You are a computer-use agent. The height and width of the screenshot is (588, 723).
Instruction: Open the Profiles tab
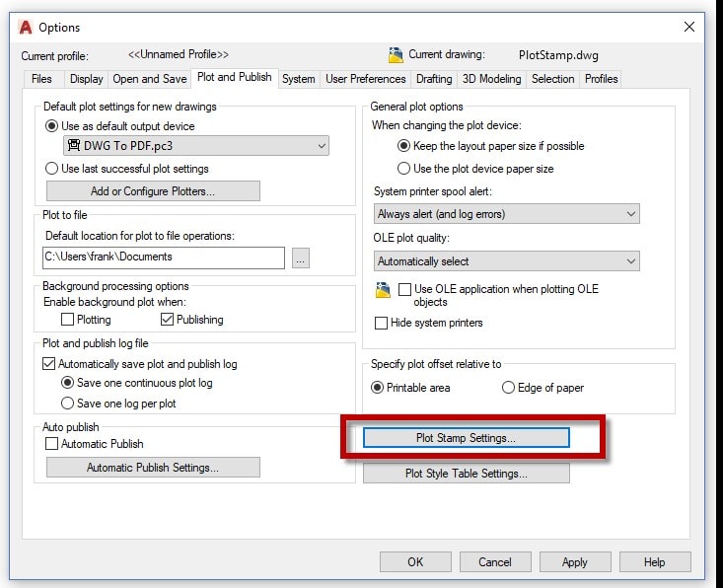pyautogui.click(x=601, y=79)
